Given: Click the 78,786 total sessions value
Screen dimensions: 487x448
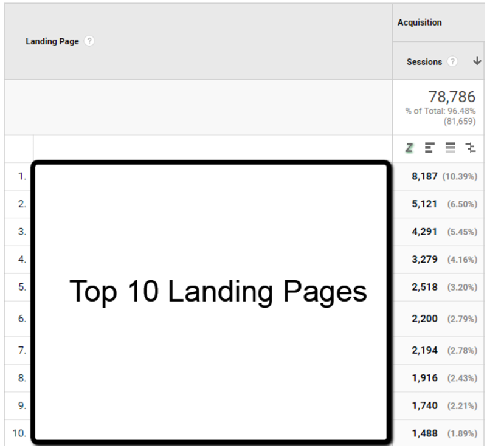Looking at the screenshot, I should (452, 97).
